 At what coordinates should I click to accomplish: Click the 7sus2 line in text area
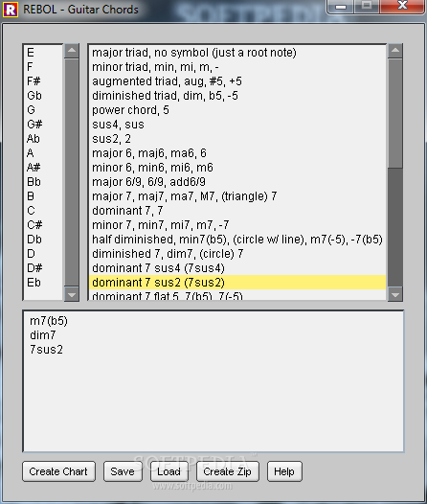[46, 350]
